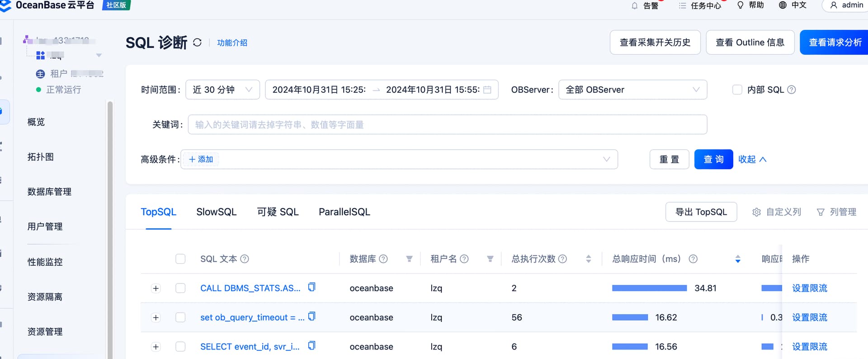
Task: Click help icon next to 总执行次数 header
Action: pos(562,259)
